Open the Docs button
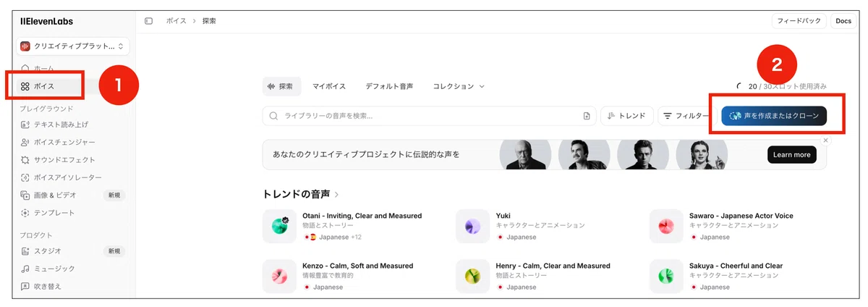The height and width of the screenshot is (307, 868). click(843, 21)
